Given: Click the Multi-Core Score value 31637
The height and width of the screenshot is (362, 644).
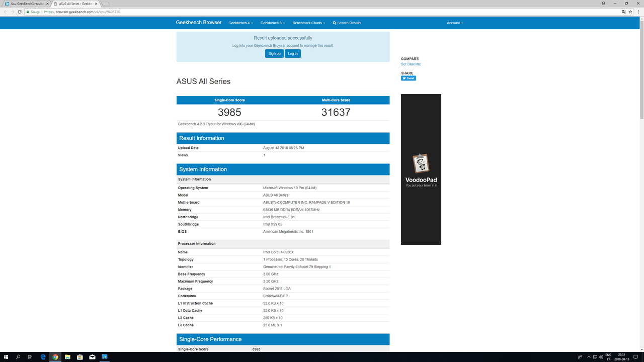Looking at the screenshot, I should (336, 112).
